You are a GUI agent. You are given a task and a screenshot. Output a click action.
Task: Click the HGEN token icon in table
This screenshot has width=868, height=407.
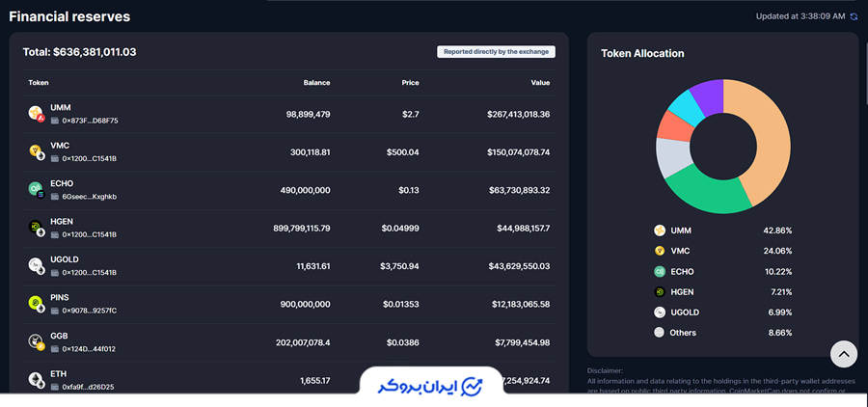(37, 228)
